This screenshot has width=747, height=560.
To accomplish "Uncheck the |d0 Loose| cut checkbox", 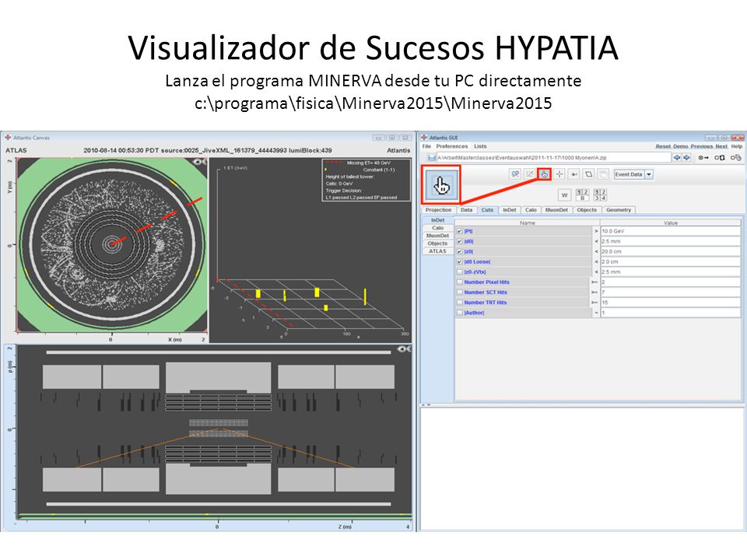I will click(460, 262).
